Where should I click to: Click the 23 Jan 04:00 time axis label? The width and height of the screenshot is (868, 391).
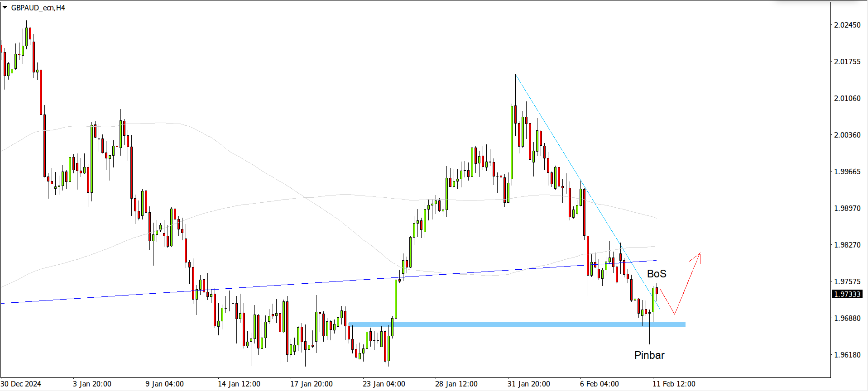pyautogui.click(x=384, y=384)
